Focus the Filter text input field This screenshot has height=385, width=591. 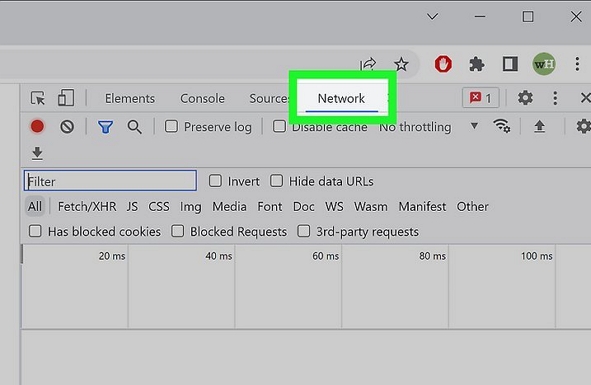tap(110, 181)
